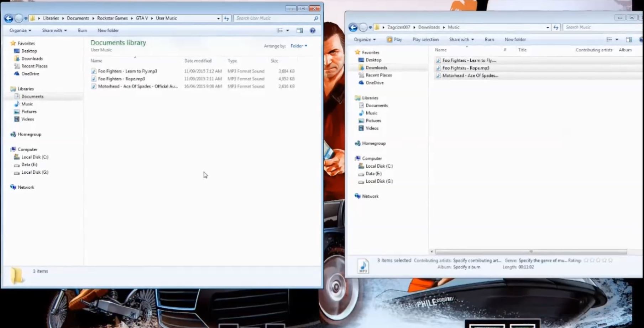Click the Homegroup icon in User Music window
Viewport: 644px width, 328px height.
[13, 134]
